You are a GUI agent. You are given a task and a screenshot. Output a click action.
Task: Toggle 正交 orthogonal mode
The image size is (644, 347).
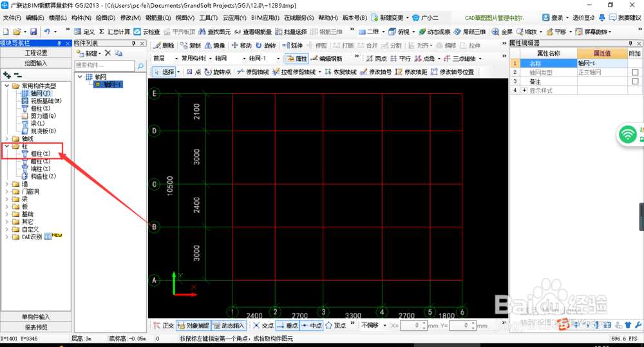164,325
